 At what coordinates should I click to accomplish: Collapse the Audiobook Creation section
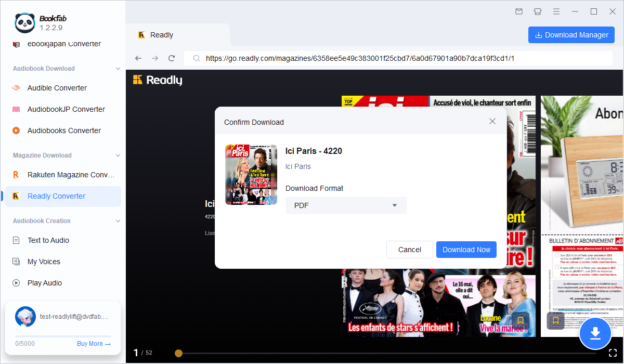[118, 221]
